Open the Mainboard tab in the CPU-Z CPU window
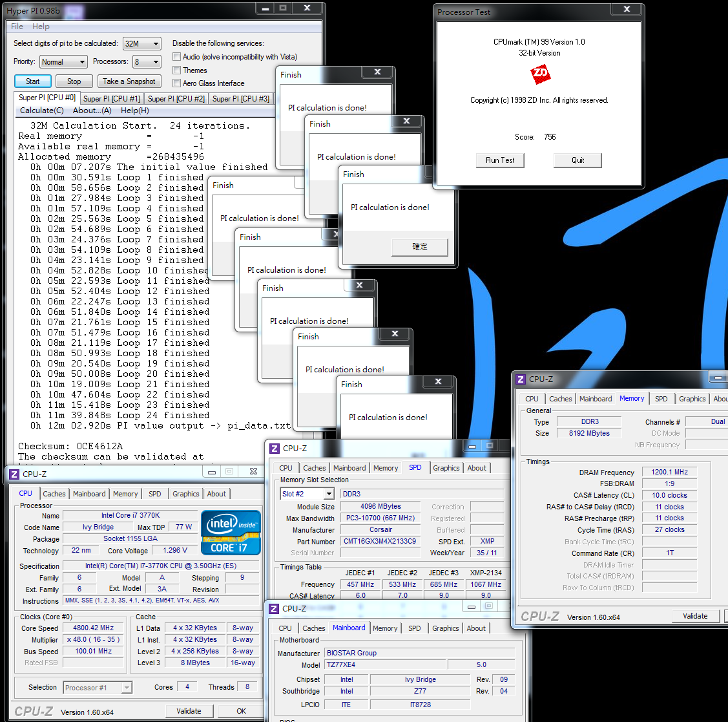The image size is (728, 722). pyautogui.click(x=89, y=494)
